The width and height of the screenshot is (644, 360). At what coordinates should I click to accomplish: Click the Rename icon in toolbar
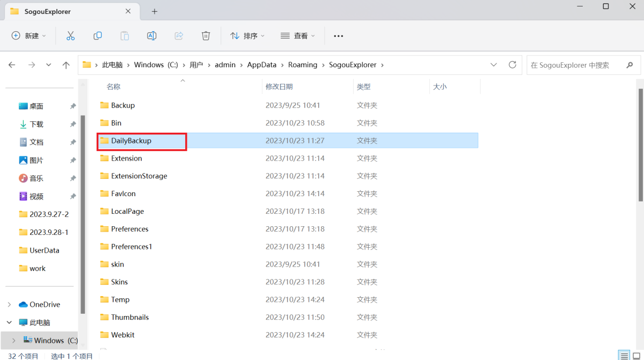point(152,36)
